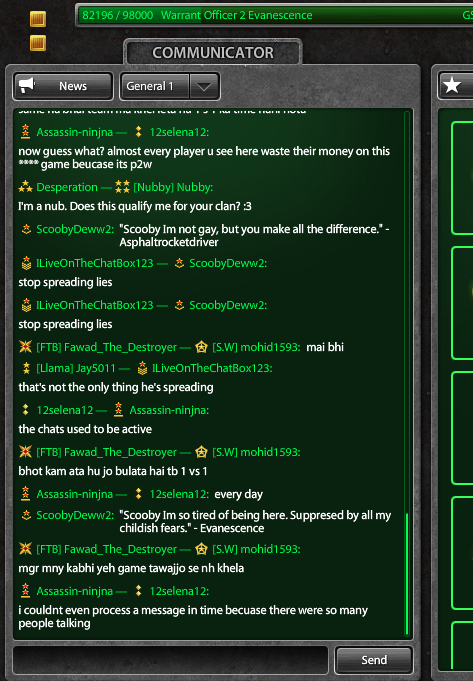Click the upper gold square icon
The image size is (473, 681).
[38, 19]
